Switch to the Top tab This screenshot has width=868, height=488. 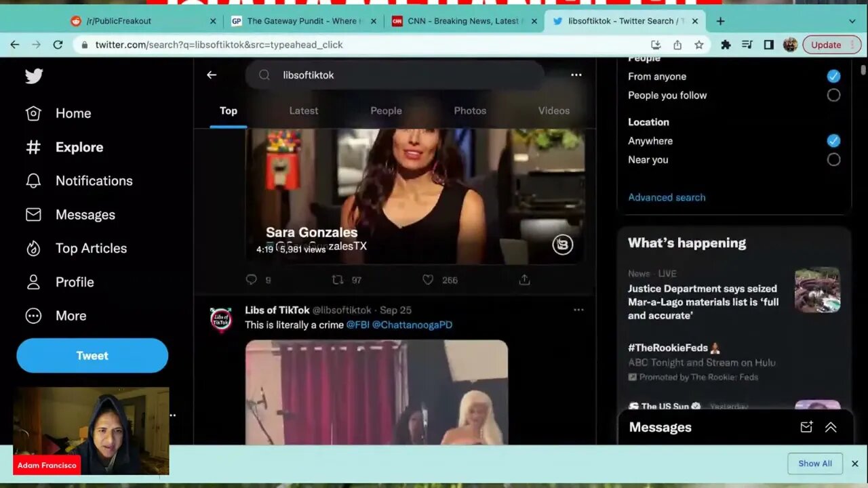tap(229, 110)
